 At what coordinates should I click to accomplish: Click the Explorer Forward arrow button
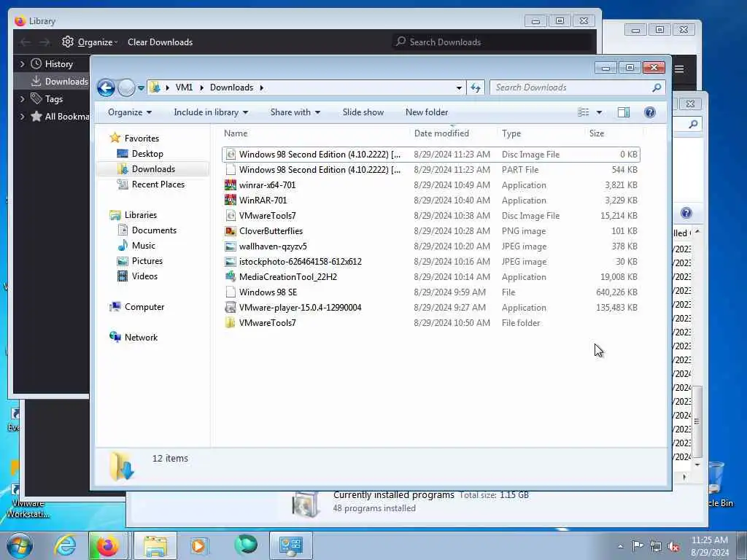(x=126, y=87)
